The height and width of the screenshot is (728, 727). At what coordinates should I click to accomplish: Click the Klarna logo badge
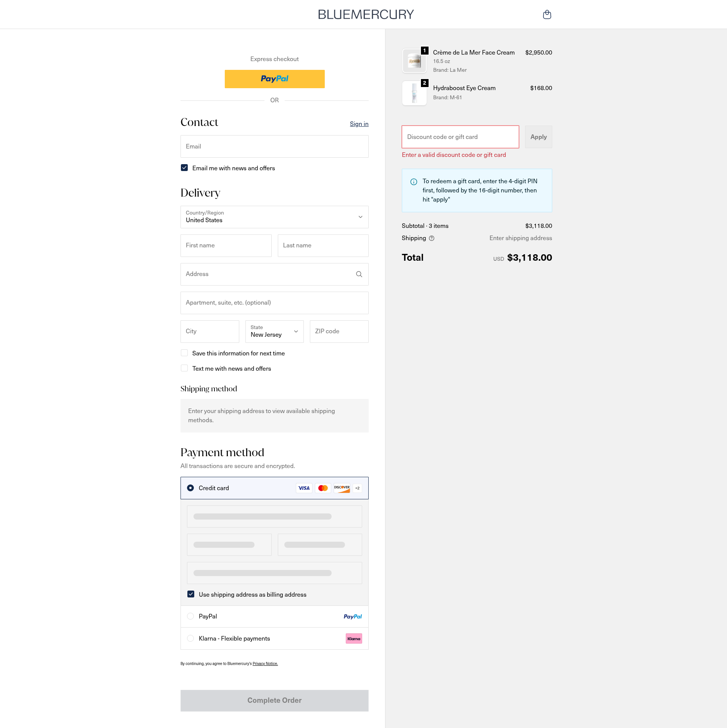(x=354, y=638)
